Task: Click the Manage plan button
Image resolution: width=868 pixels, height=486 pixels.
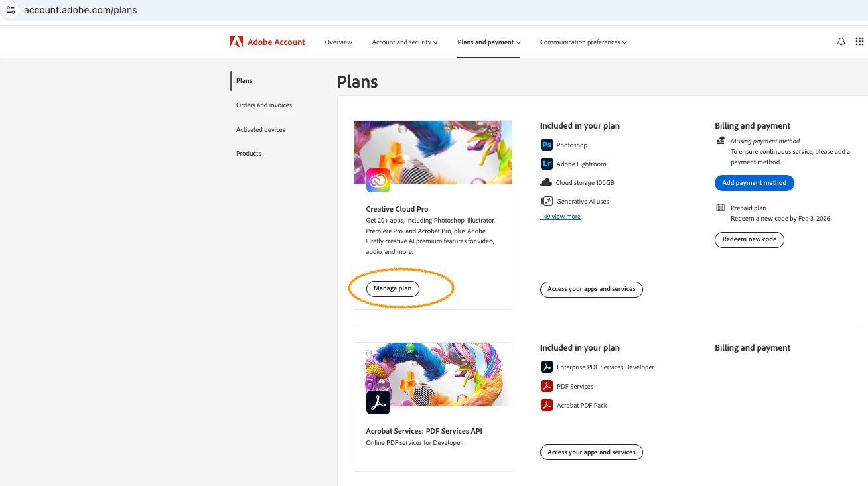Action: (393, 288)
